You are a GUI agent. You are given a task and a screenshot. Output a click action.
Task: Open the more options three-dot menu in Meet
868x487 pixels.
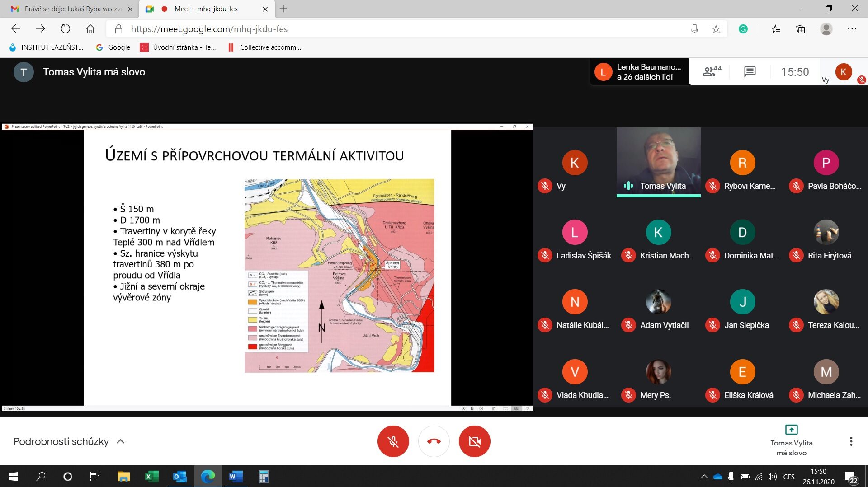pyautogui.click(x=851, y=441)
